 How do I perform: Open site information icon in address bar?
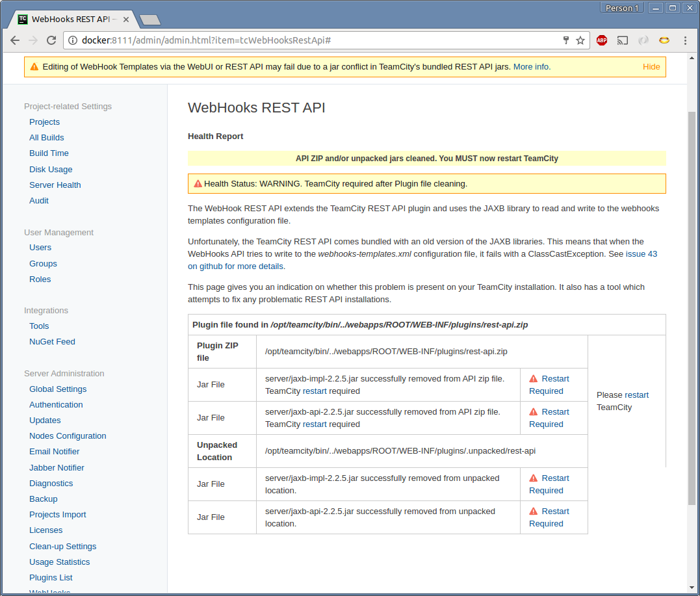(72, 40)
